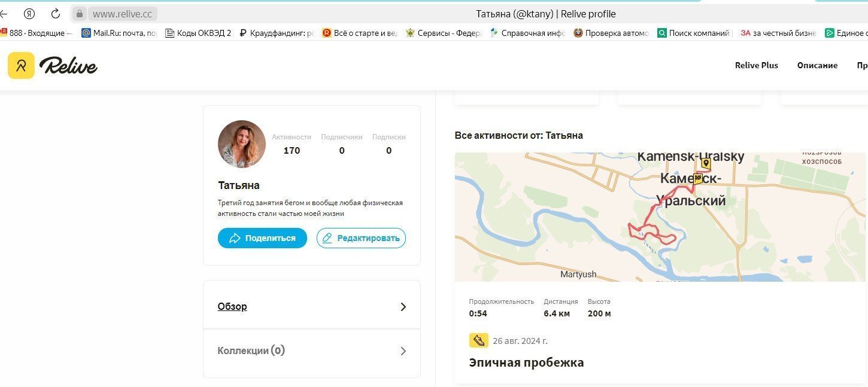Click the Подписки count 0
The height and width of the screenshot is (387, 868).
pyautogui.click(x=389, y=151)
